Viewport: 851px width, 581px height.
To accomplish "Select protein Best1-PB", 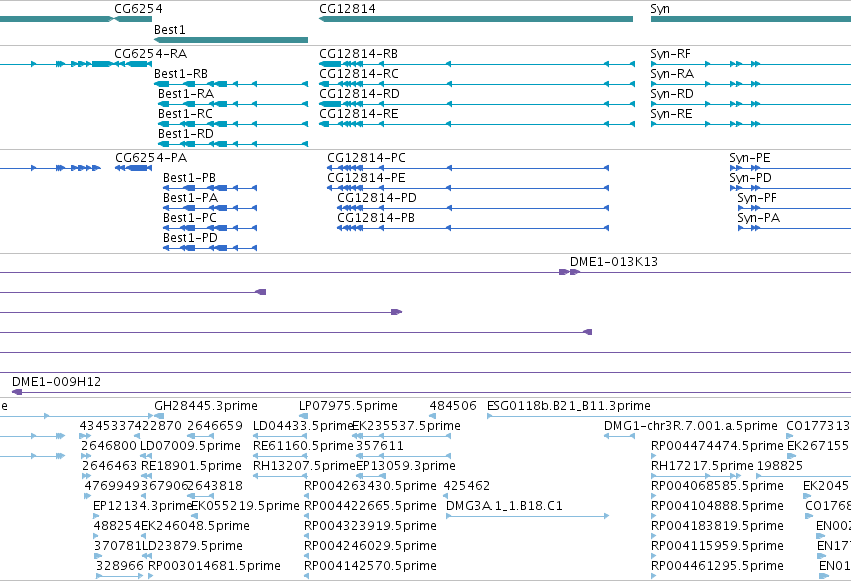I will pos(189,178).
